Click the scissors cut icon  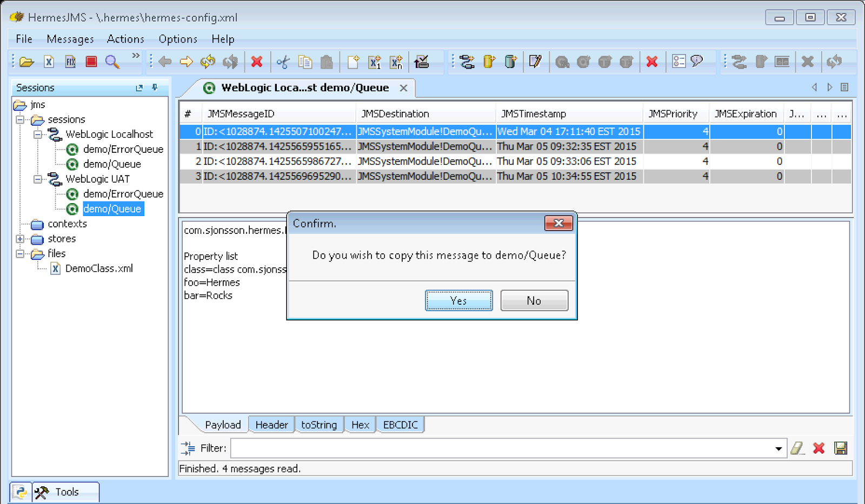(x=283, y=62)
